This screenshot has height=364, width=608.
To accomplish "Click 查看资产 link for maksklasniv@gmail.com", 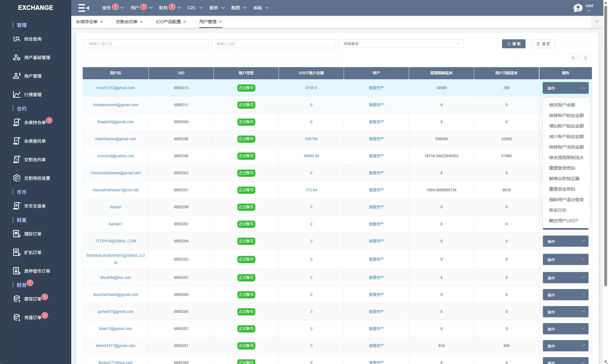I will tap(376, 139).
